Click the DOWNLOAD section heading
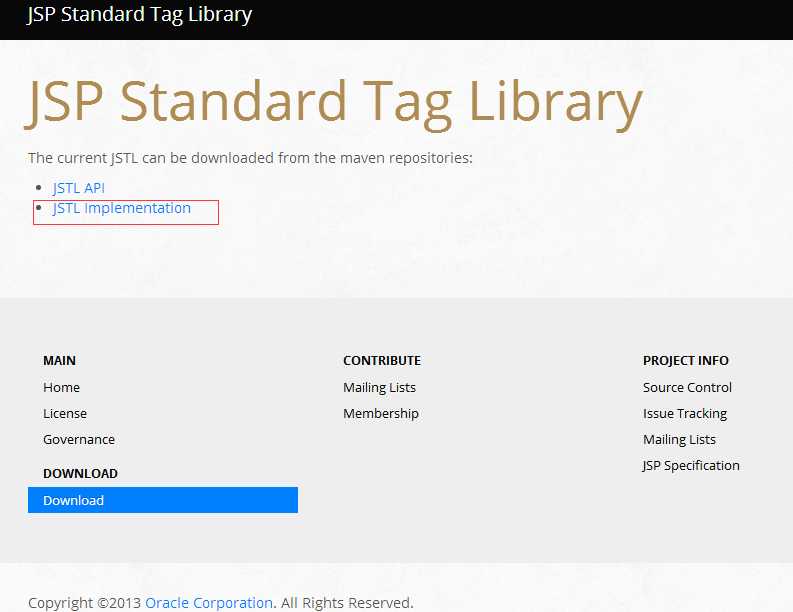The image size is (793, 612). coord(80,473)
